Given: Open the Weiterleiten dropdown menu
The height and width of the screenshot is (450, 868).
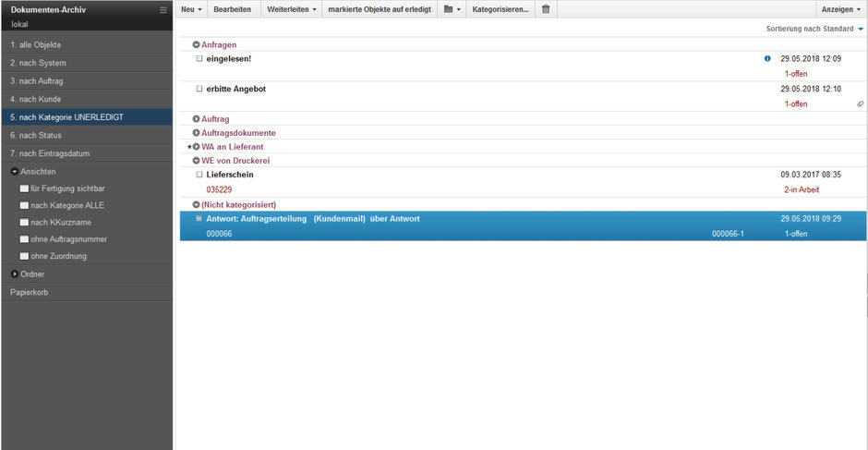Looking at the screenshot, I should tap(291, 9).
